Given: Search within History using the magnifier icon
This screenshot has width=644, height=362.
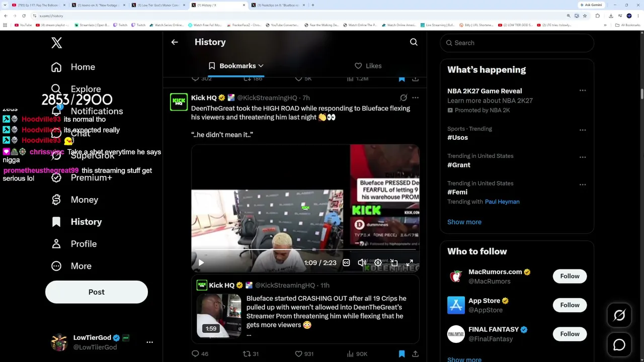Looking at the screenshot, I should coord(414,42).
